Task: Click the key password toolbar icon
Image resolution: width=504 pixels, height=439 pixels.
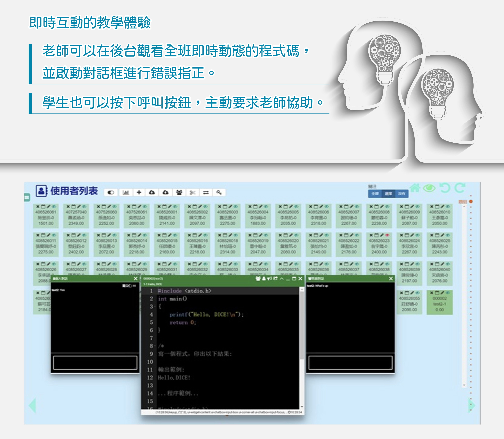Action: [x=219, y=193]
